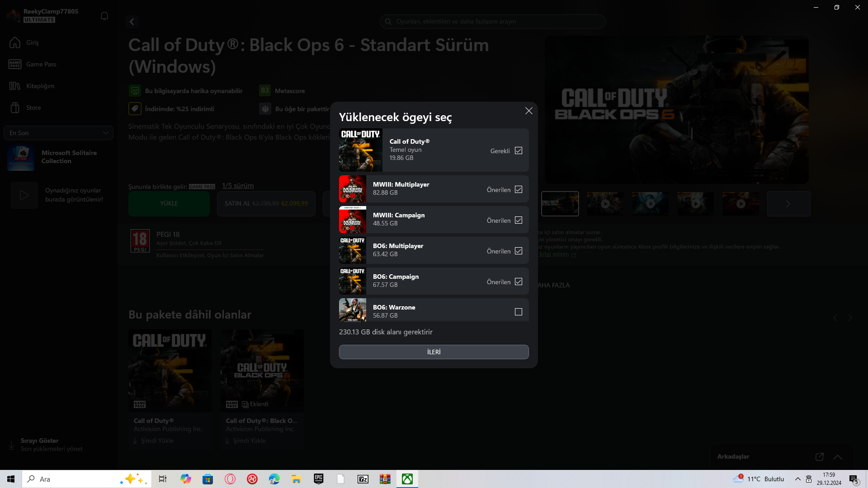Enable the BO6: Warzone checkbox
Viewport: 868px width, 488px height.
point(519,312)
